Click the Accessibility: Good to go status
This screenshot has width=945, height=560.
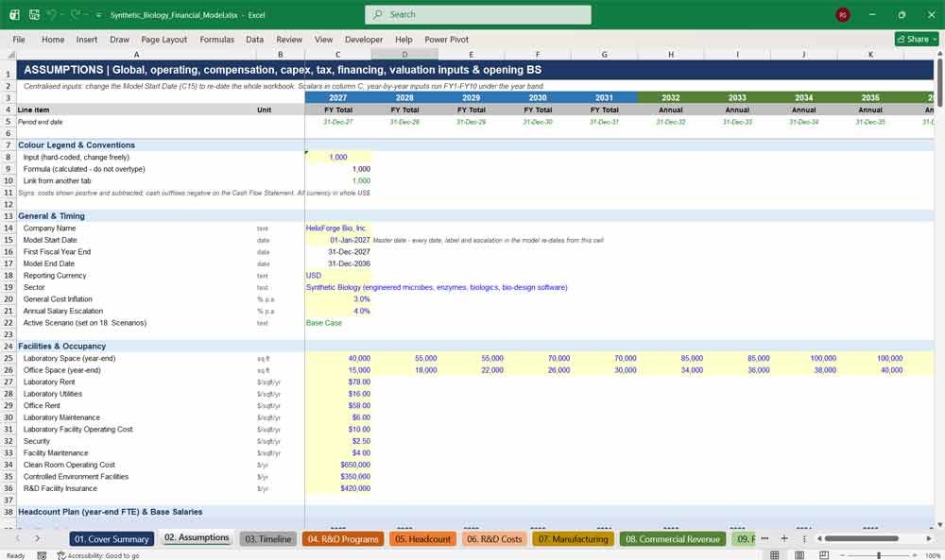click(x=98, y=555)
